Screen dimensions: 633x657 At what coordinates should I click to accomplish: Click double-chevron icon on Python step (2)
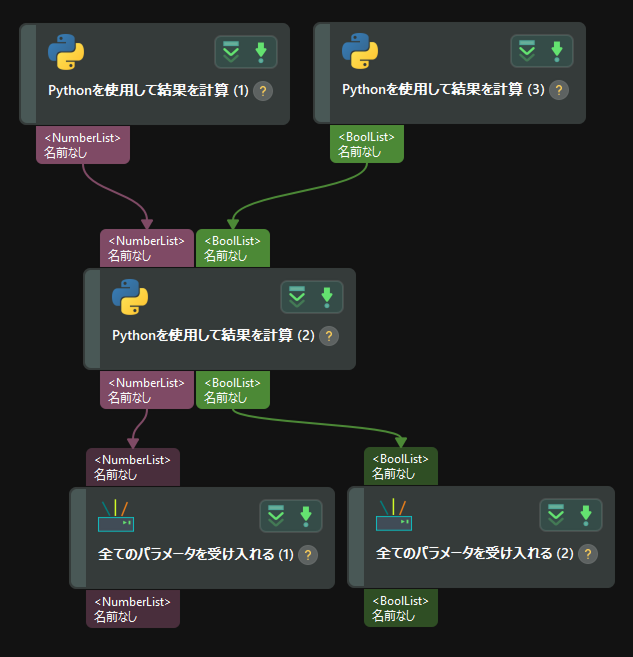pos(297,297)
